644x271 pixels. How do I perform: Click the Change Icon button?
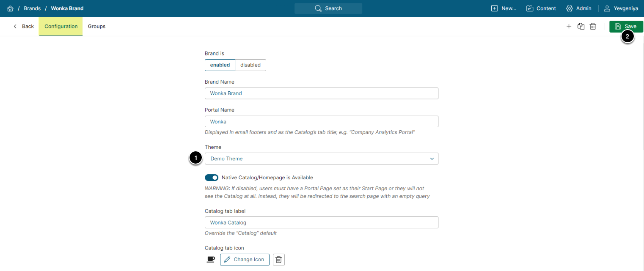click(x=245, y=260)
